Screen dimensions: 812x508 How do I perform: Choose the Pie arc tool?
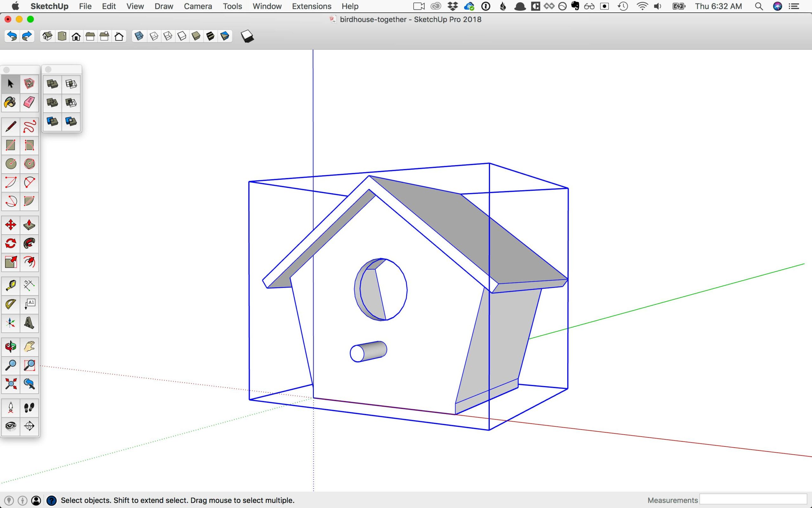tap(29, 201)
